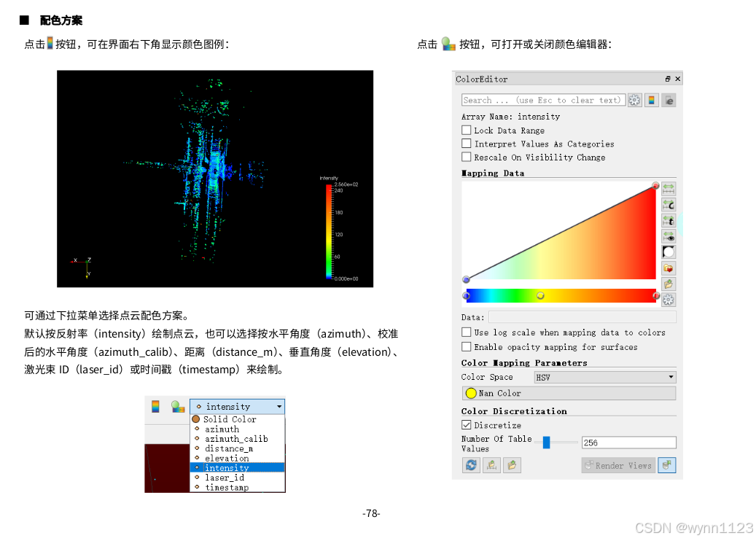Check Lock Data Range

coord(467,131)
